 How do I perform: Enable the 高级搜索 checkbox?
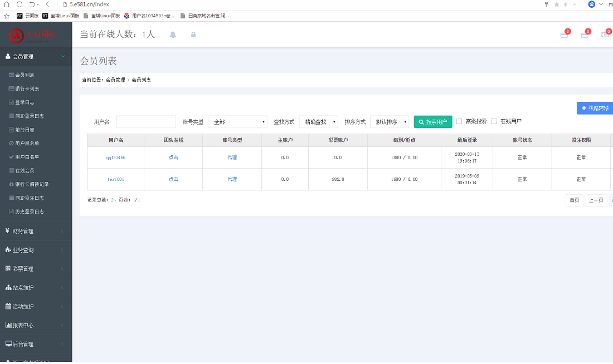(x=459, y=121)
